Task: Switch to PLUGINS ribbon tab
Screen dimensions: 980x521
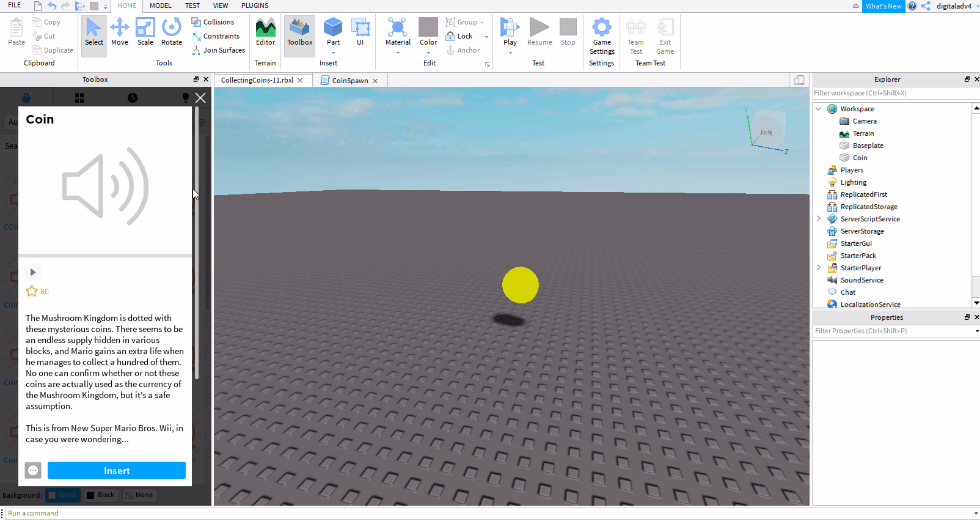Action: pyautogui.click(x=255, y=6)
